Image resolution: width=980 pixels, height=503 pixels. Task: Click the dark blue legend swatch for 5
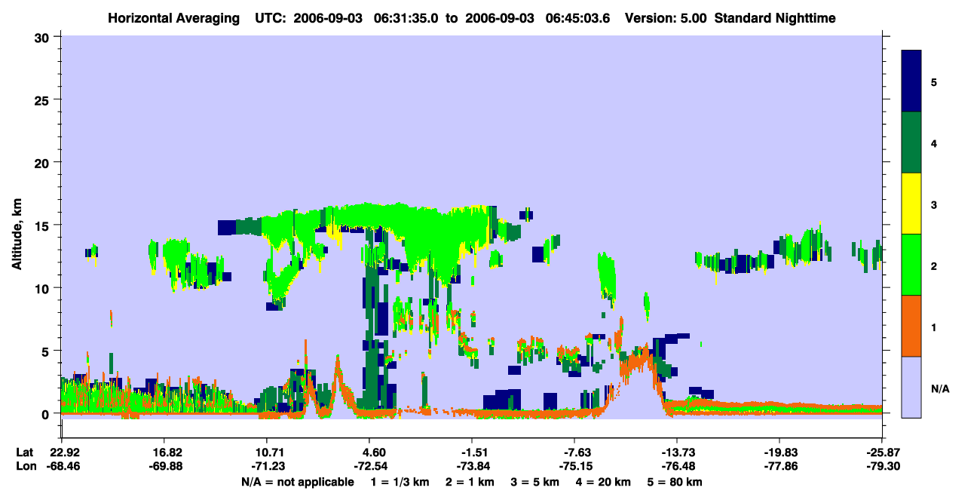tap(911, 81)
